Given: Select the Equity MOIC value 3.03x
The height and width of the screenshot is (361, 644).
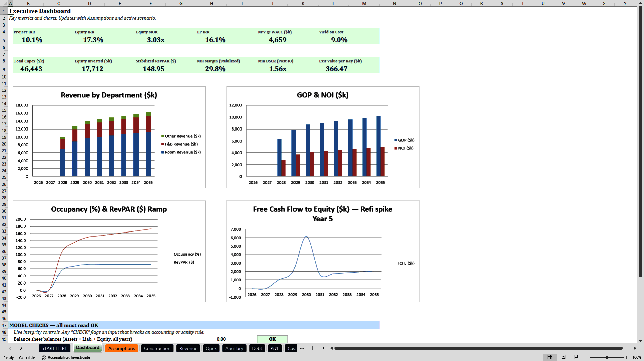Looking at the screenshot, I should coord(156,40).
